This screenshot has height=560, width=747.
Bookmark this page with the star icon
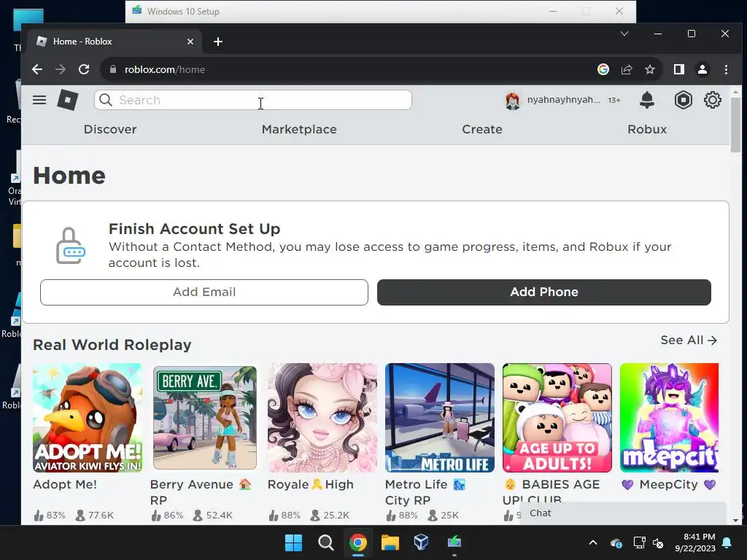pos(650,69)
